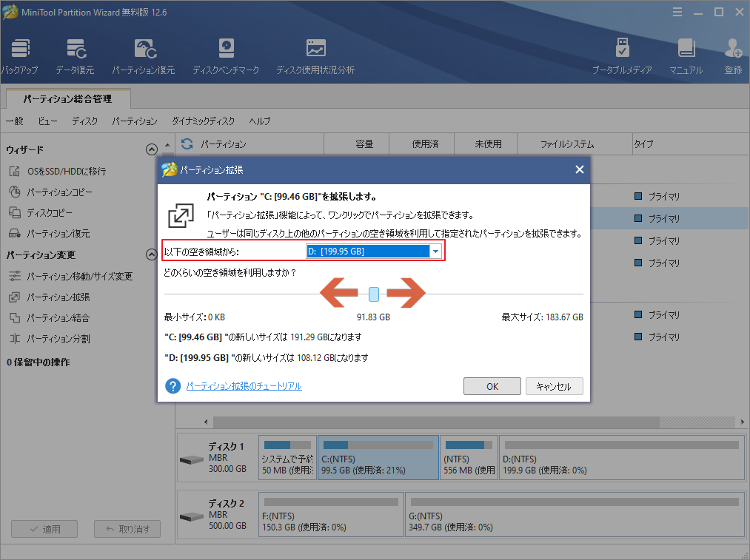Open the パーティション拡張のチュートリアル link
The width and height of the screenshot is (750, 560).
tap(244, 386)
